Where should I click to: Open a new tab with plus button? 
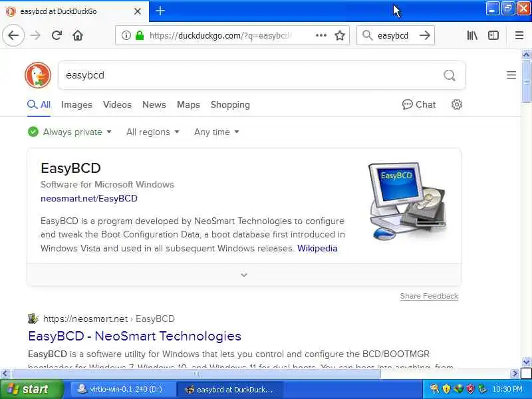coord(160,11)
